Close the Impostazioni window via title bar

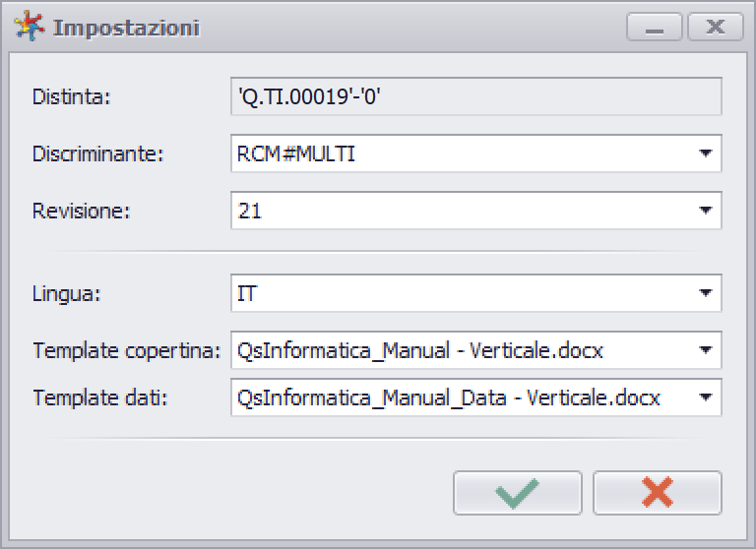716,27
